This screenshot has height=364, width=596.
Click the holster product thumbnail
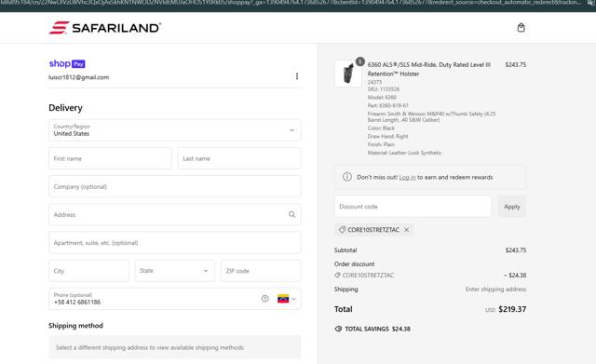347,74
